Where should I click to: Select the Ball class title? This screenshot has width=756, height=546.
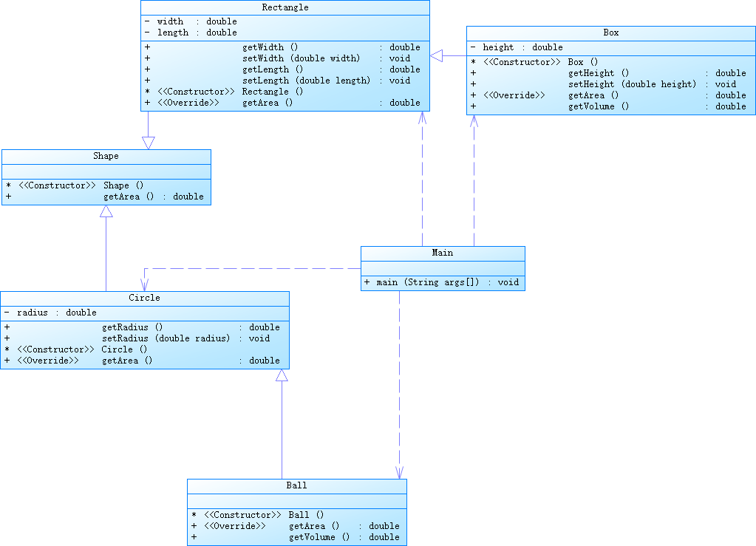(296, 485)
